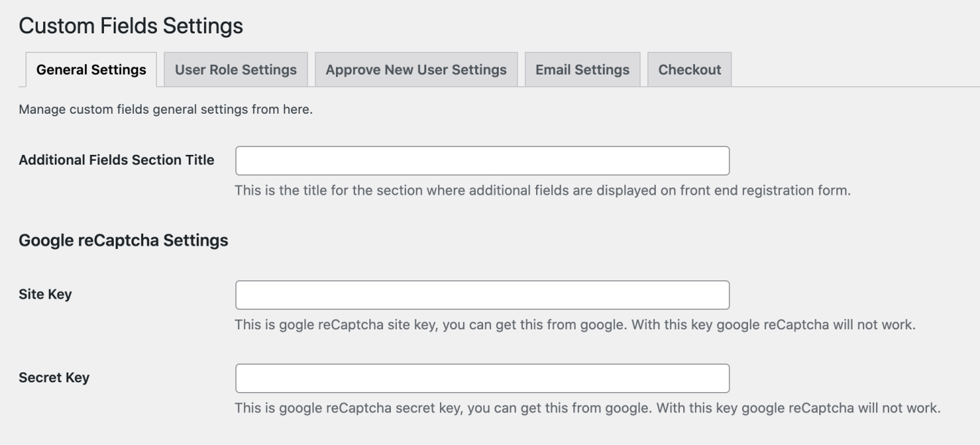Click the section title field's description text

pos(543,191)
